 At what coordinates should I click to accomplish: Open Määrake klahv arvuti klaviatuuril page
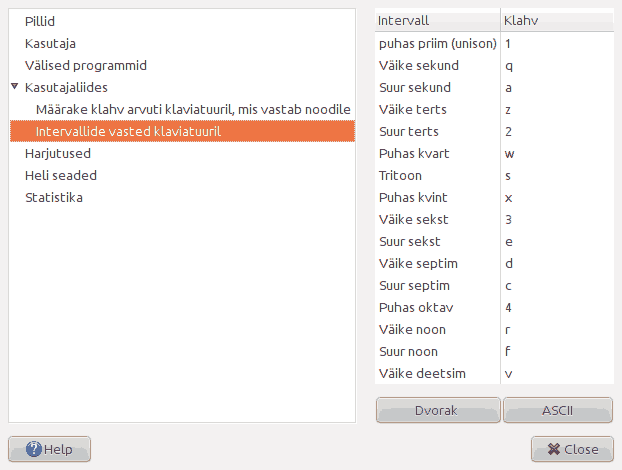(x=193, y=109)
